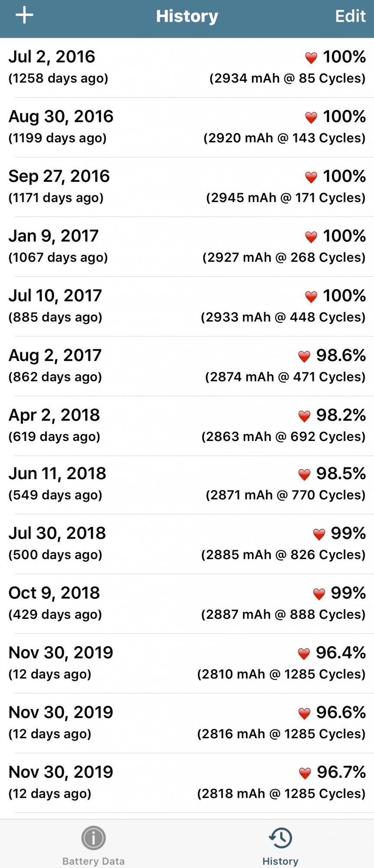Tap the Oct 9, 2018 record
This screenshot has height=868, width=374.
click(x=187, y=603)
